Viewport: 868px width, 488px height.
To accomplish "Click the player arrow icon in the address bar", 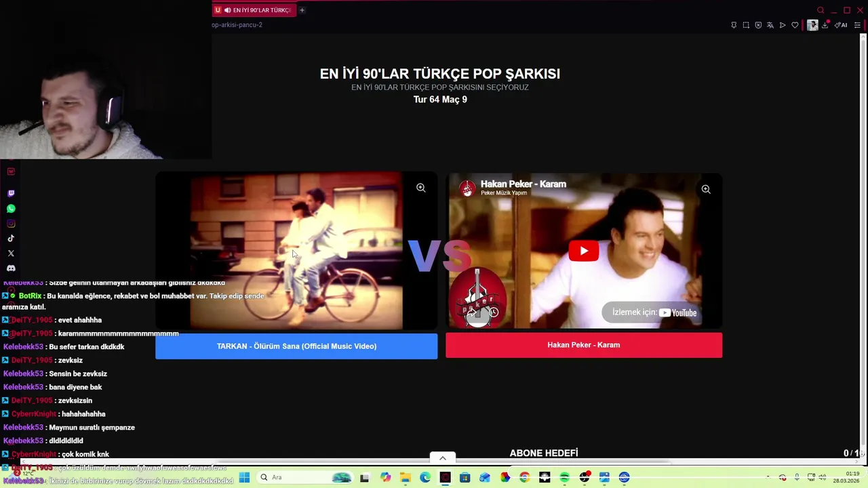I will pyautogui.click(x=783, y=25).
